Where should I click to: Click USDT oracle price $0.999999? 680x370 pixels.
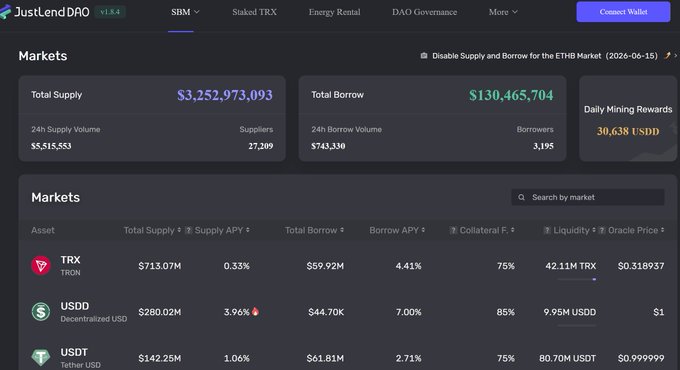tap(641, 358)
